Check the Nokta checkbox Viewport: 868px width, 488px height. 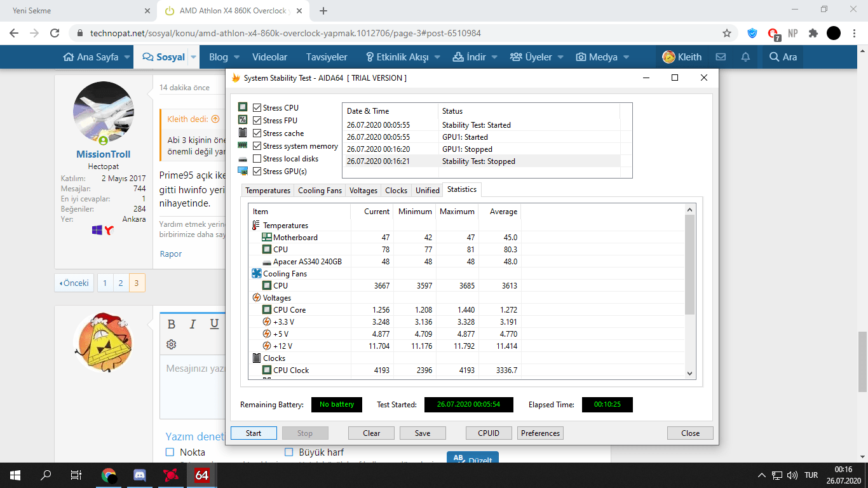coord(170,452)
